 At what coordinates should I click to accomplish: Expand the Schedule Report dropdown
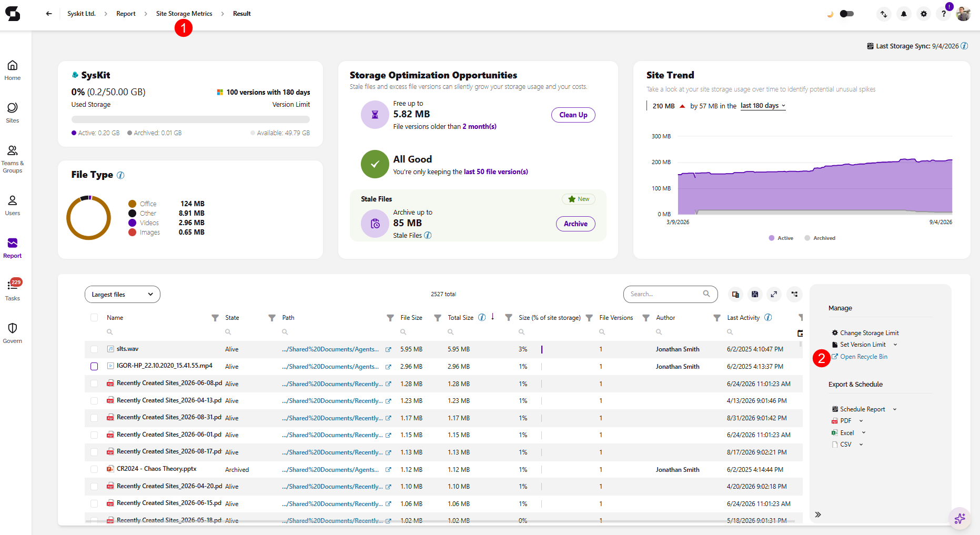[x=895, y=409]
